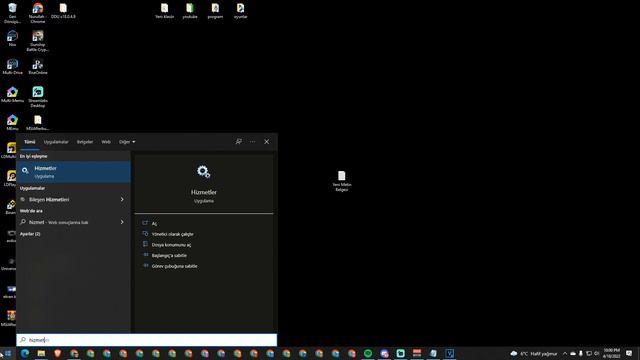640x360 pixels.
Task: Open Brave browser from the taskbar
Action: pos(58,353)
